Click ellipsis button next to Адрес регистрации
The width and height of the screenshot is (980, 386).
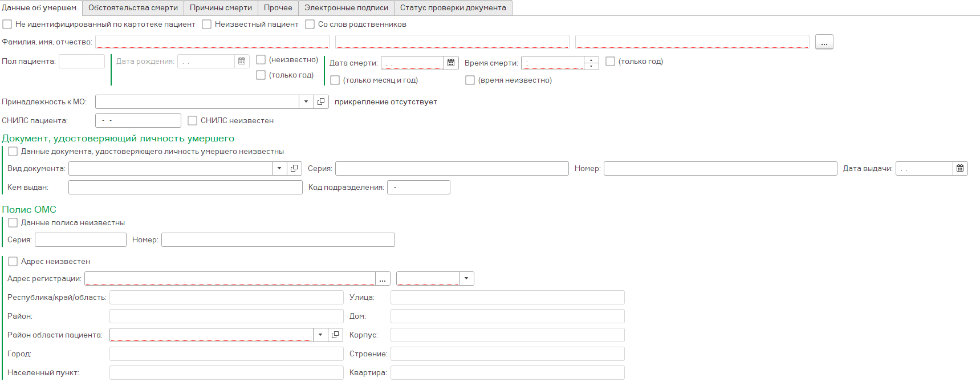(383, 278)
